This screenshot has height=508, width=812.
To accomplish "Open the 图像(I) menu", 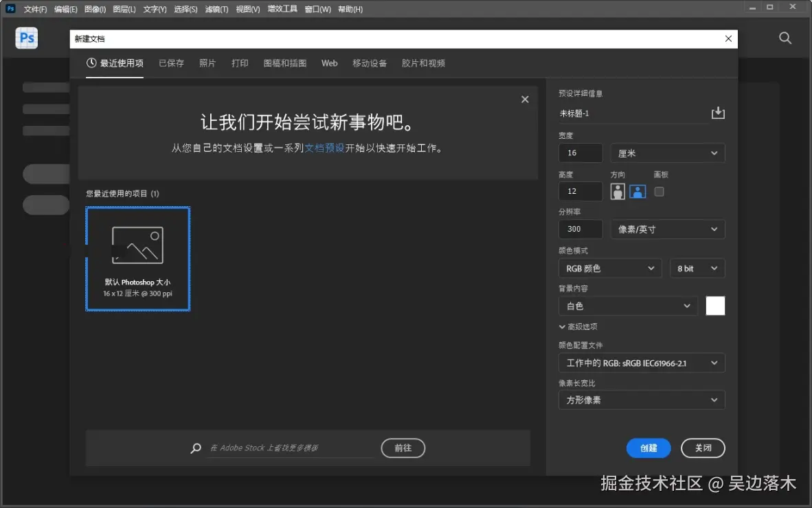I will [95, 9].
